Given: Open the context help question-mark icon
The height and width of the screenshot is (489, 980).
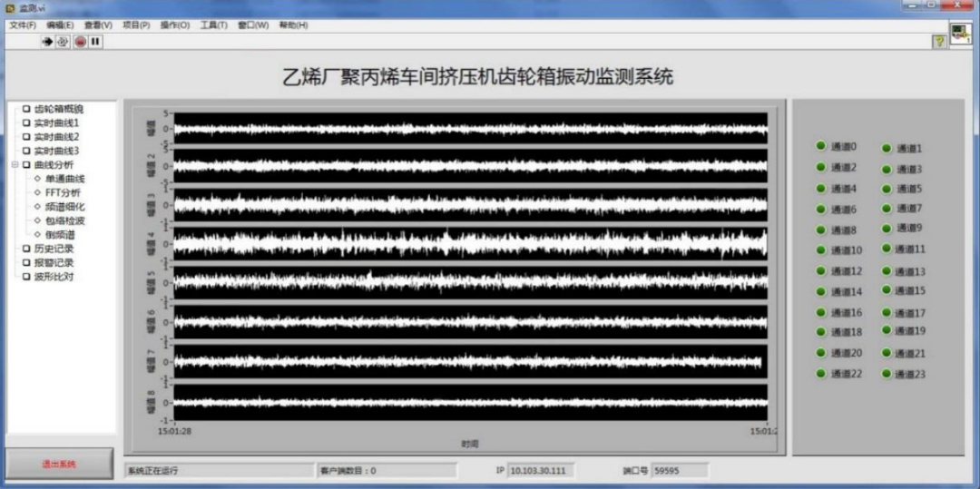Looking at the screenshot, I should (939, 42).
